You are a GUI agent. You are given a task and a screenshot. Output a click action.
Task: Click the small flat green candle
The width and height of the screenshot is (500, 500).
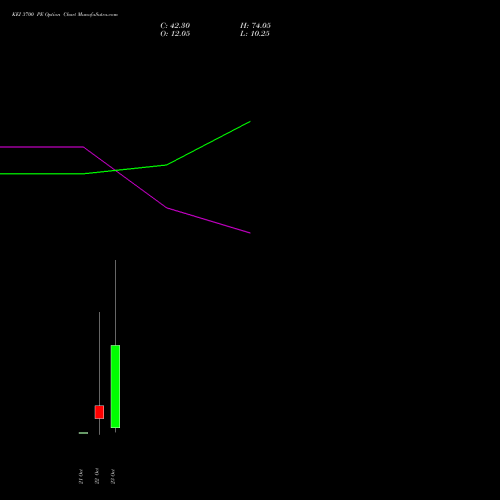[x=83, y=433]
